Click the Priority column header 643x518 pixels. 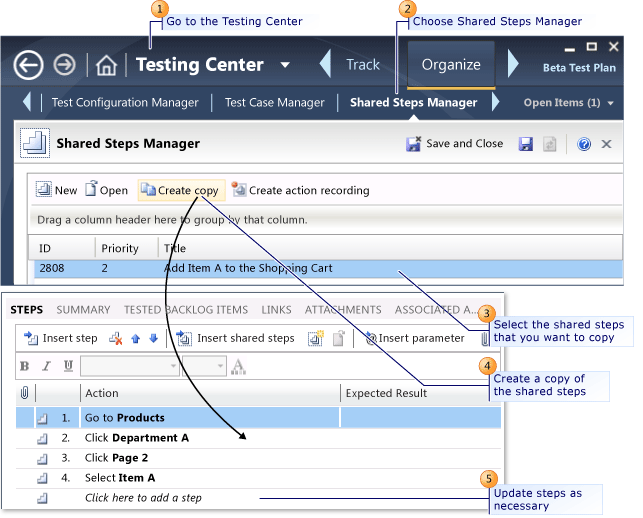tap(127, 248)
